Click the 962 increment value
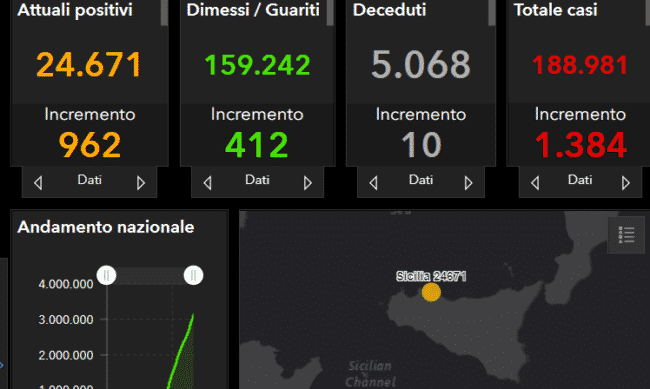The image size is (650, 389). pos(90,145)
